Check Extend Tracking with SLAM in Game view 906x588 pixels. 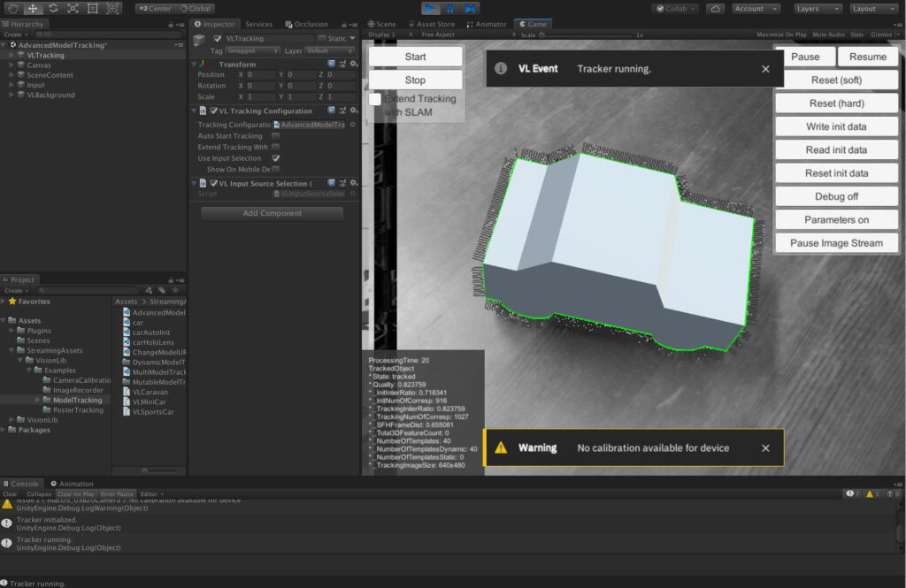coord(375,99)
